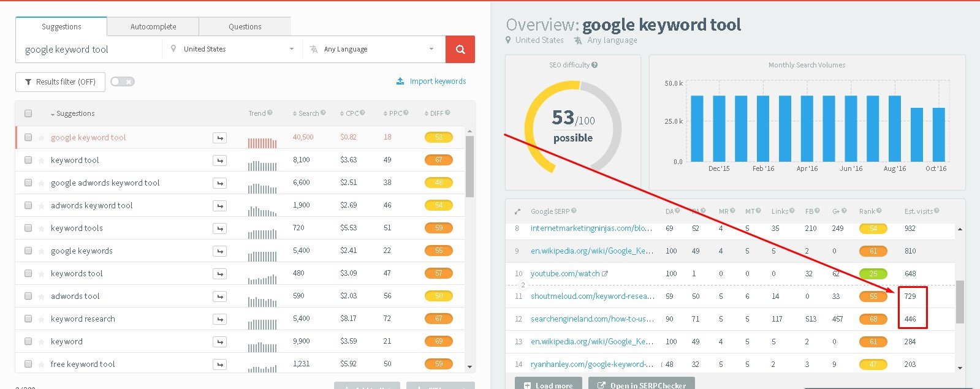Check the google keywords row checkbox

28,251
